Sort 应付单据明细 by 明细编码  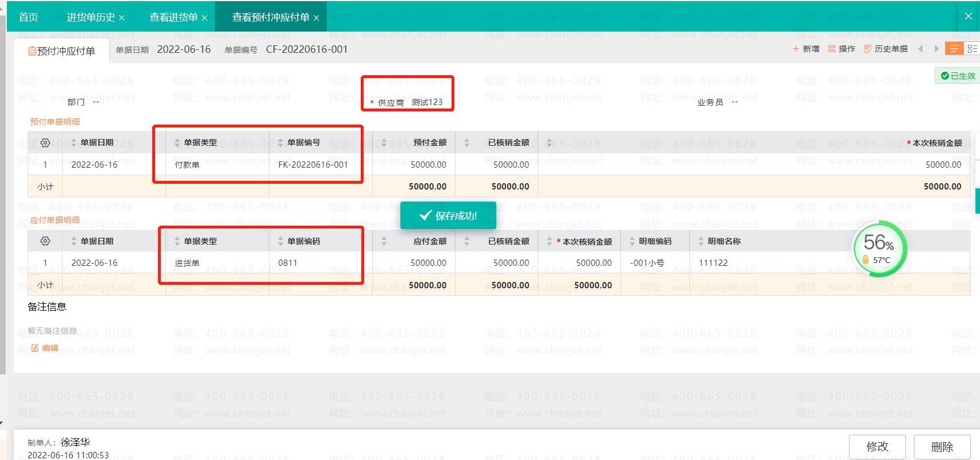pos(632,241)
